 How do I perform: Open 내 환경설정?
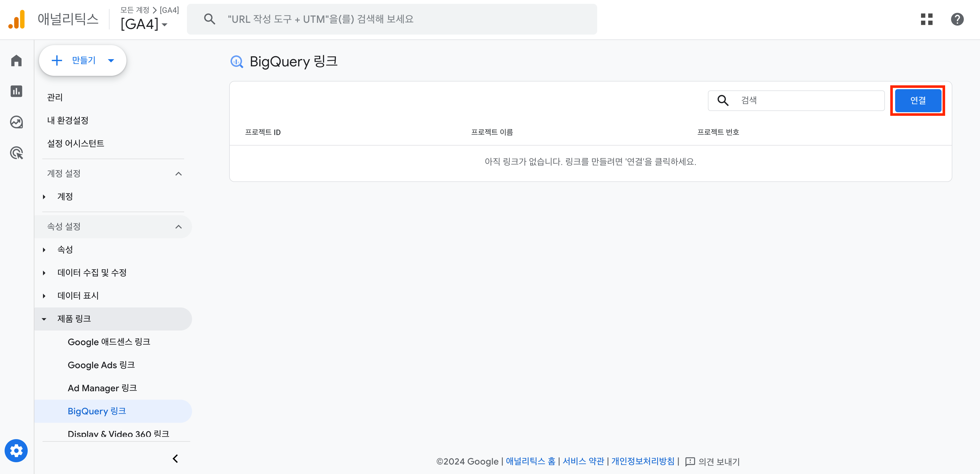[x=68, y=120]
